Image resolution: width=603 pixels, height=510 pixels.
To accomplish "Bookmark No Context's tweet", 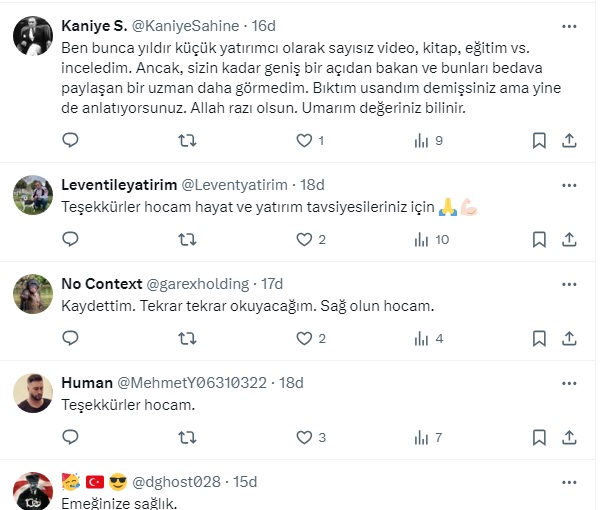I will click(x=539, y=338).
